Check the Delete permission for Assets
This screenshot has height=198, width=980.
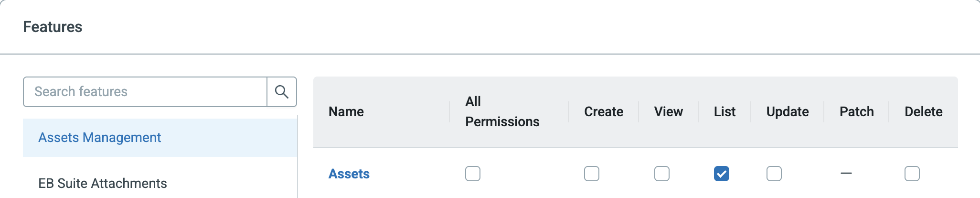coord(912,174)
